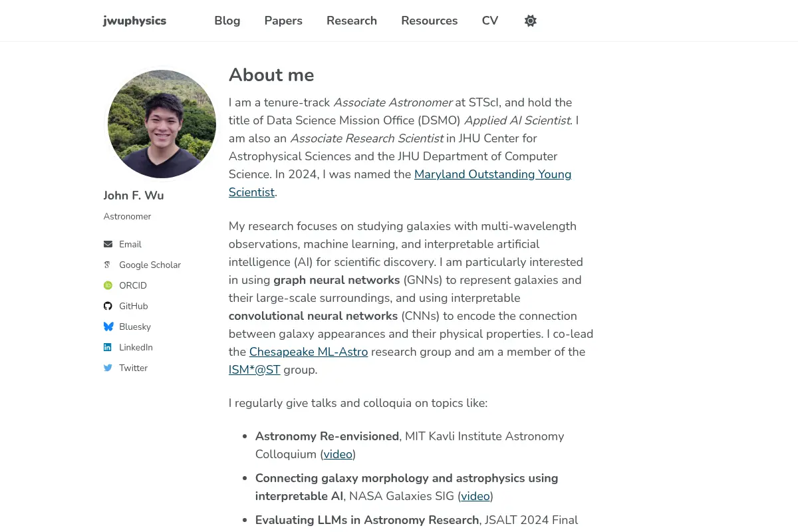Open the ISM*@ST group link
Screen dimensions: 798x532
[x=255, y=370]
